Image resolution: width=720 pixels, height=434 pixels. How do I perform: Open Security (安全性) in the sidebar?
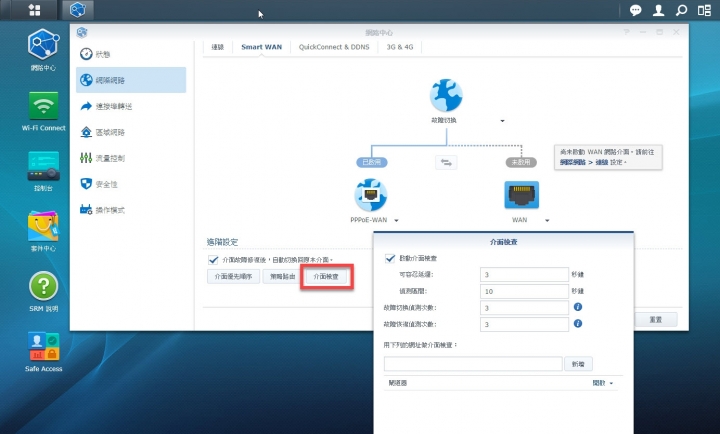[x=131, y=184]
